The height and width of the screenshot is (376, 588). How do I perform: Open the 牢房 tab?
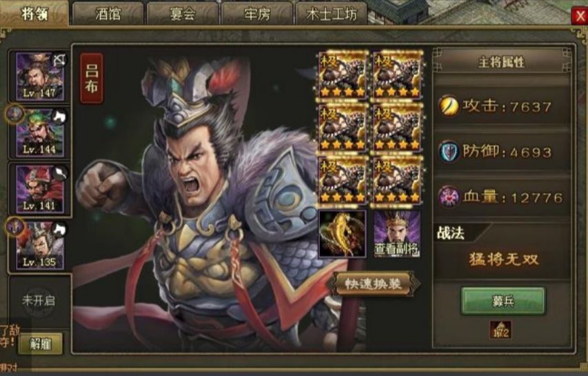pyautogui.click(x=257, y=14)
